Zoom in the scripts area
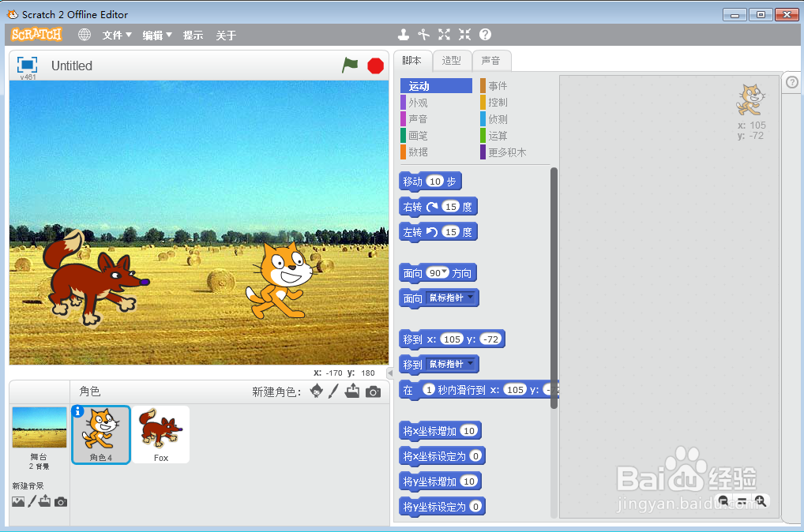This screenshot has width=804, height=532. (761, 500)
